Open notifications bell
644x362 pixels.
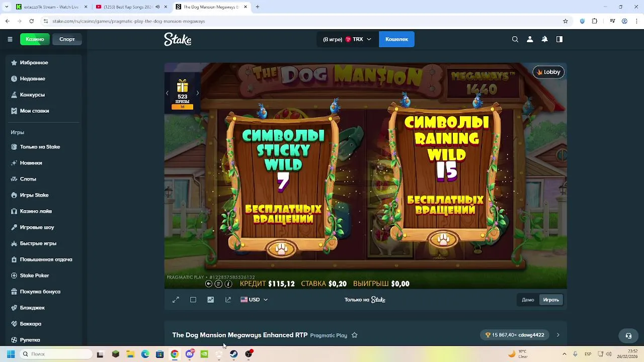pos(544,39)
